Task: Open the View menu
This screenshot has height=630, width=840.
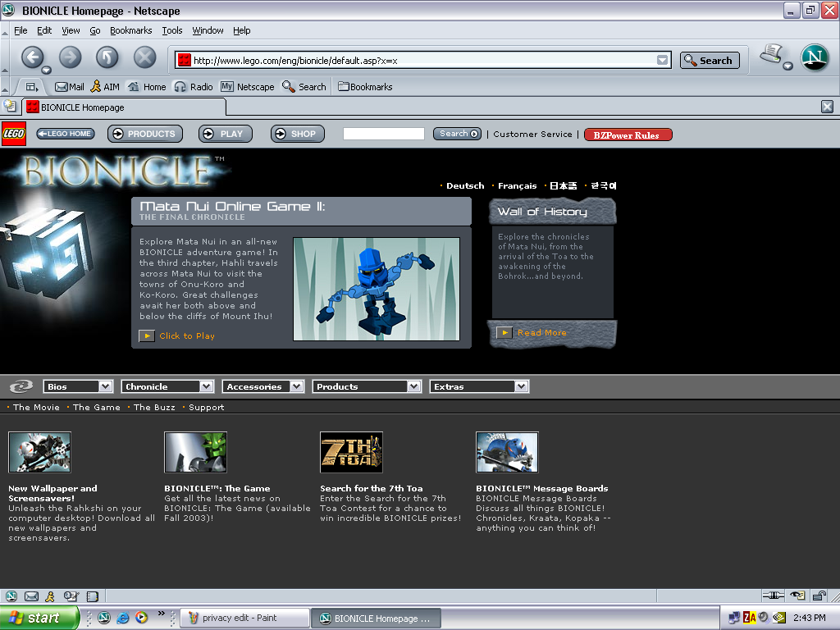Action: pos(71,30)
